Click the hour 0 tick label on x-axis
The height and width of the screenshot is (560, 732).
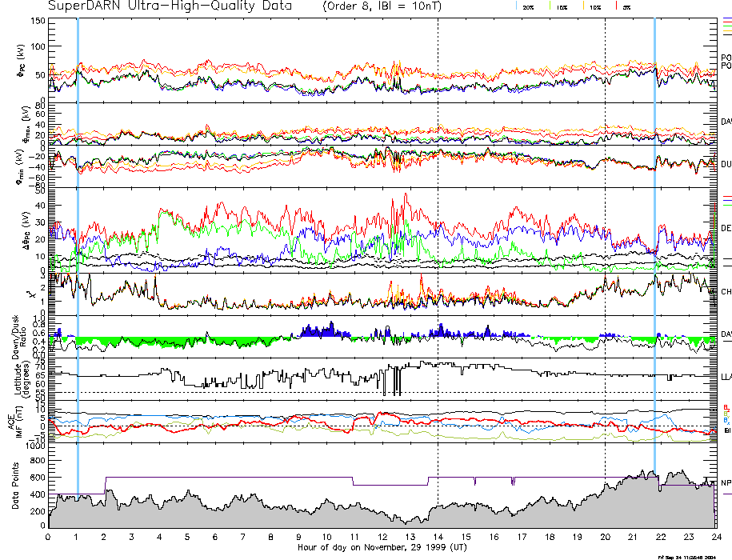point(49,537)
